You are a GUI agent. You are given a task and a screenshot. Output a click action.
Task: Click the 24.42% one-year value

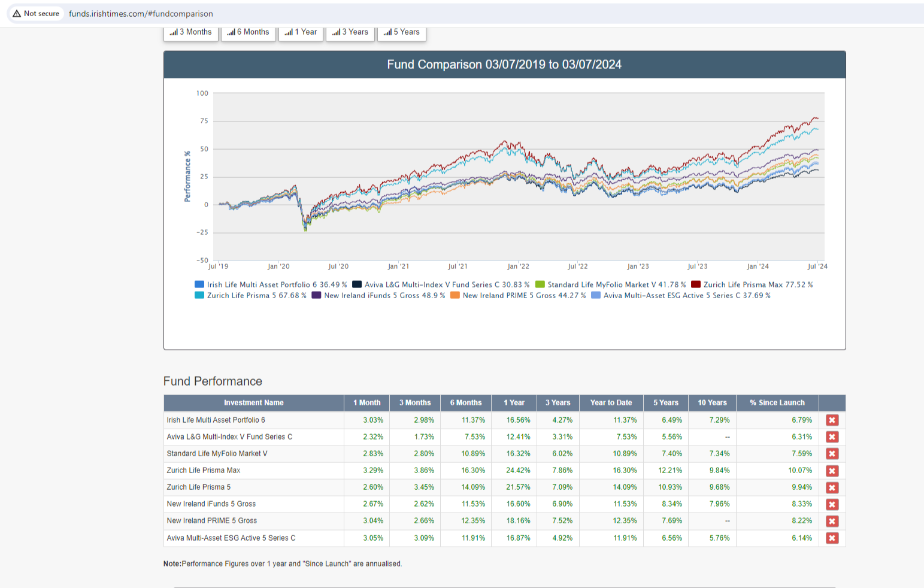point(518,471)
